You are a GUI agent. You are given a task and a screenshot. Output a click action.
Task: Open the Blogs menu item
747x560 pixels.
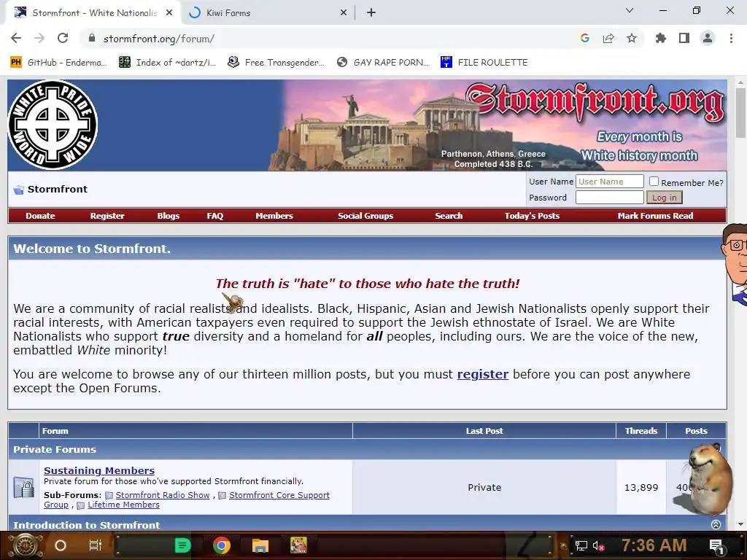coord(169,216)
